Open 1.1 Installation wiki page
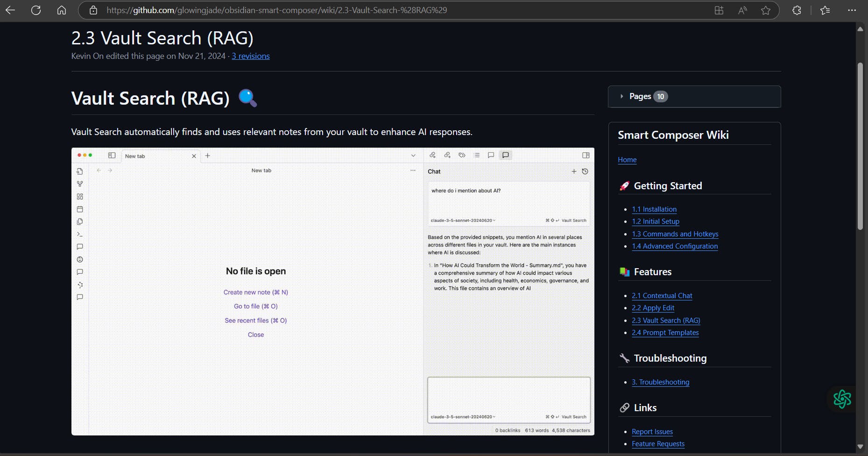The width and height of the screenshot is (868, 456). pyautogui.click(x=654, y=209)
